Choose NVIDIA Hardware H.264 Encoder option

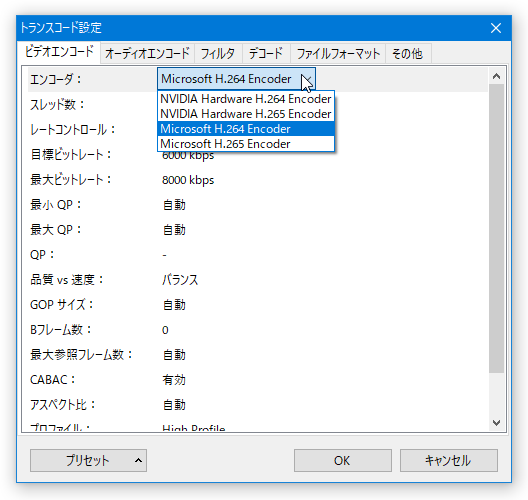[x=246, y=99]
